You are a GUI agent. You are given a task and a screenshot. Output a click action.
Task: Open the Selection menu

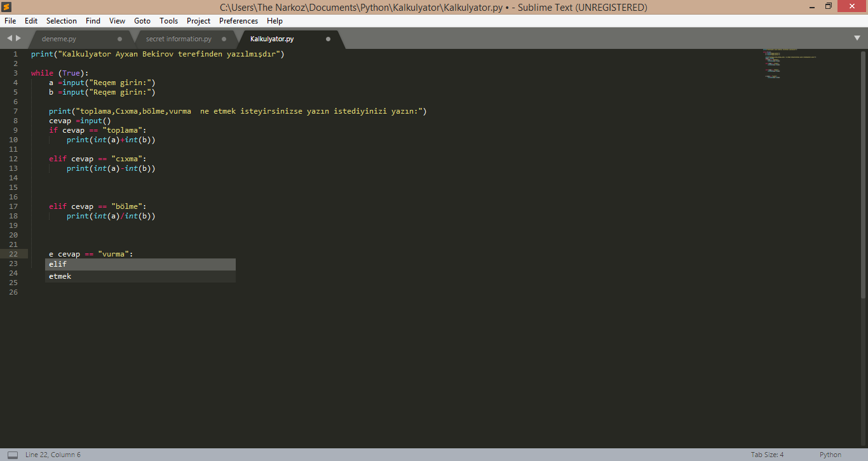62,21
